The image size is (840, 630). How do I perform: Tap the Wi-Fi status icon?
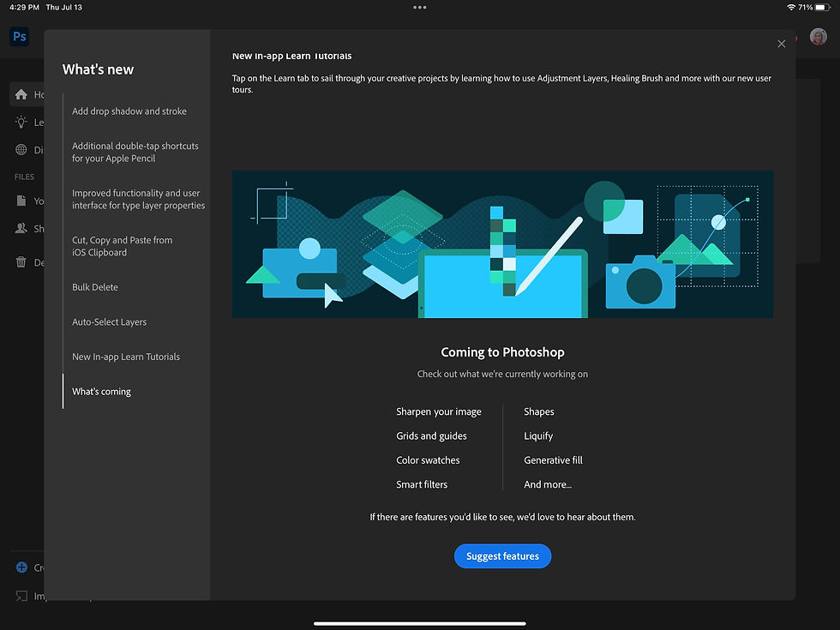point(790,8)
